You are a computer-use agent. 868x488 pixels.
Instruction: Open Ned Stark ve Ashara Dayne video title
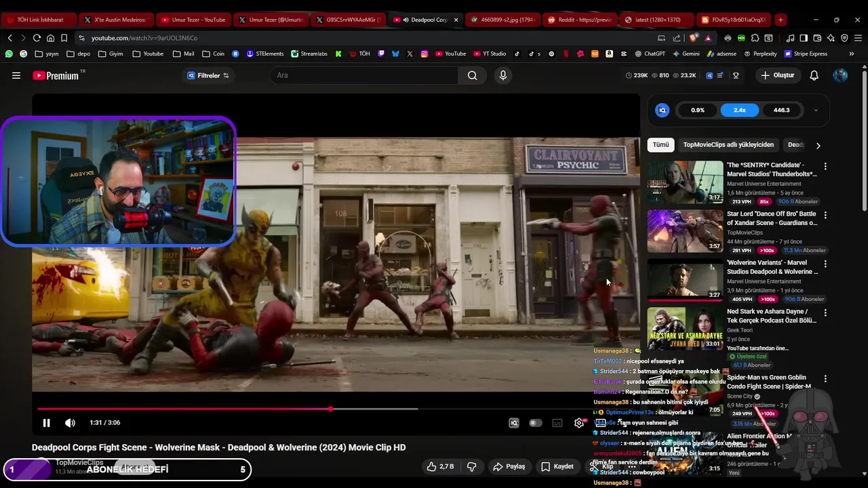coord(772,316)
